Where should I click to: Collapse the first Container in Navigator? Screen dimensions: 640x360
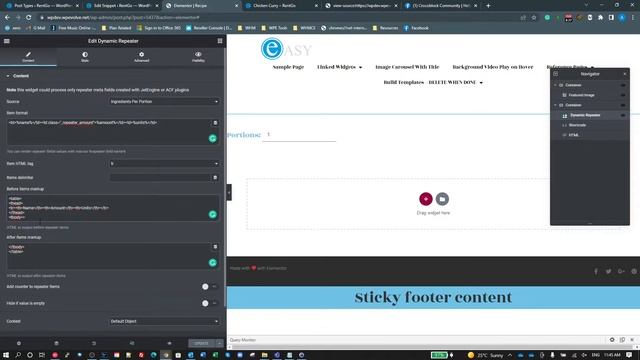(556, 85)
